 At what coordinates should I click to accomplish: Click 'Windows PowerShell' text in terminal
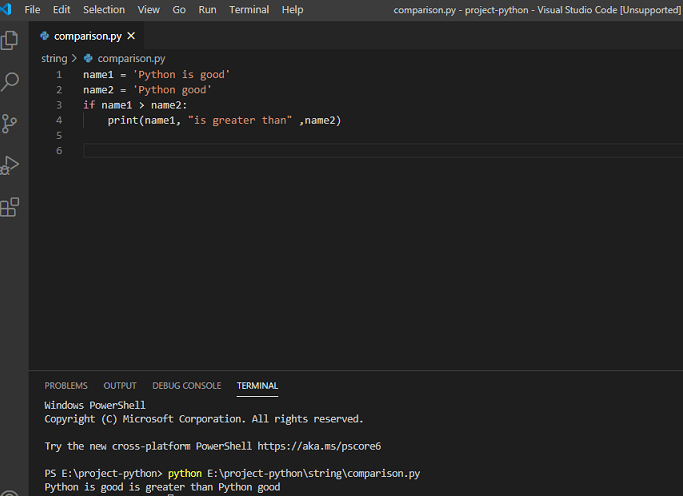tap(95, 405)
